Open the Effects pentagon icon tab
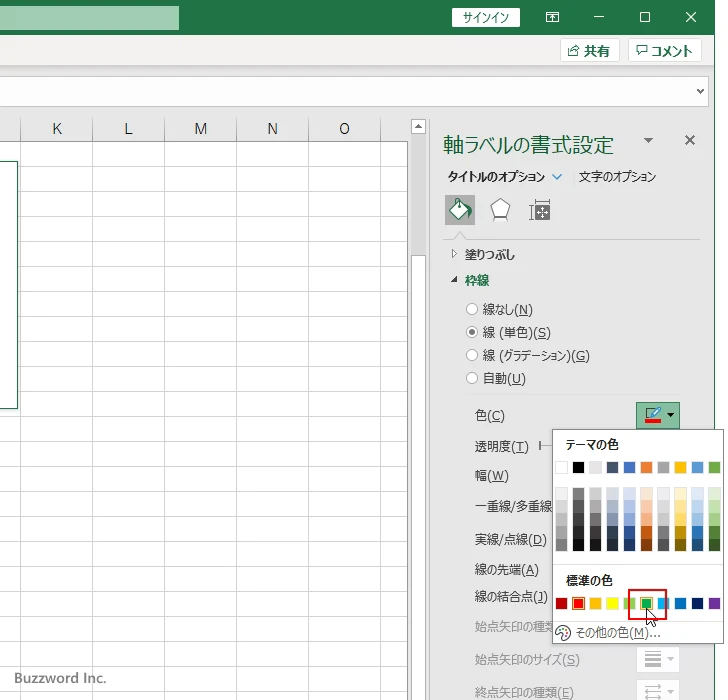 (x=500, y=210)
